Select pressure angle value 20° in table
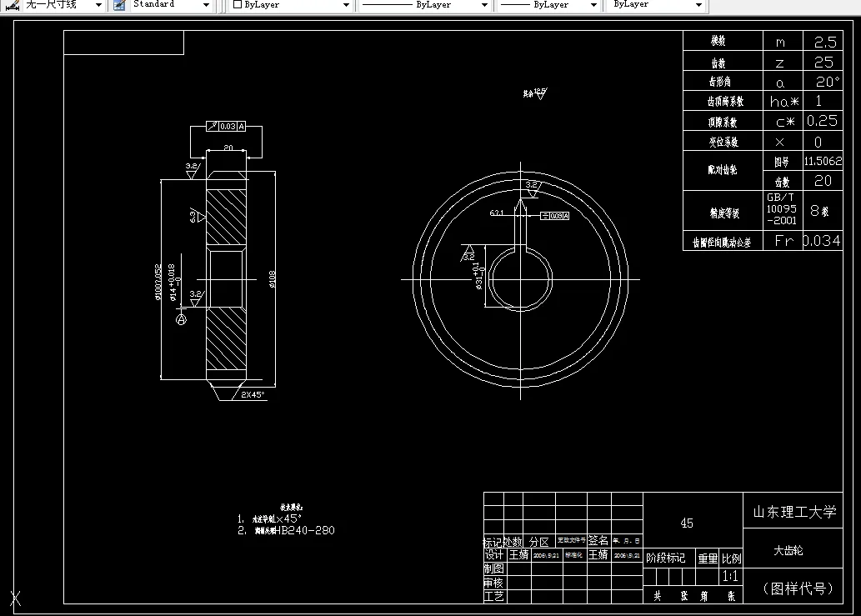The image size is (861, 616). point(827,82)
